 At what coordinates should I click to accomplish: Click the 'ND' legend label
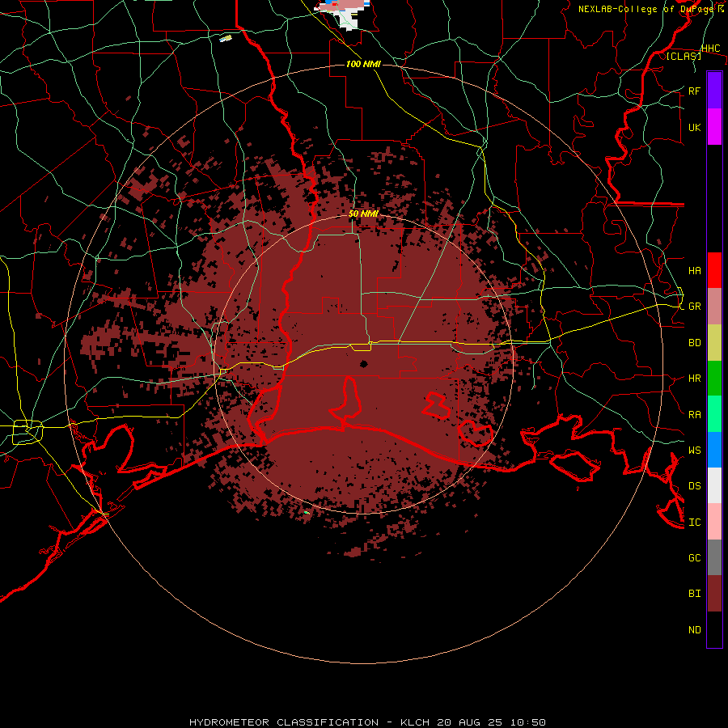coord(695,629)
